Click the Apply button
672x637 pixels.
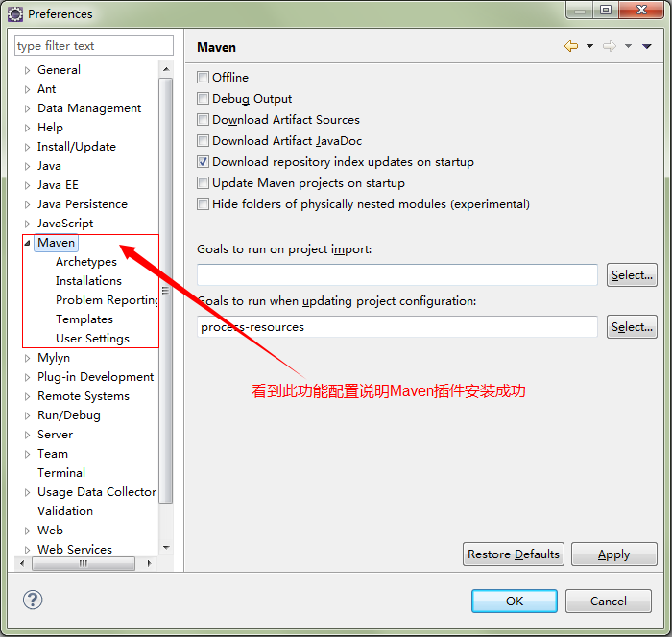[613, 554]
